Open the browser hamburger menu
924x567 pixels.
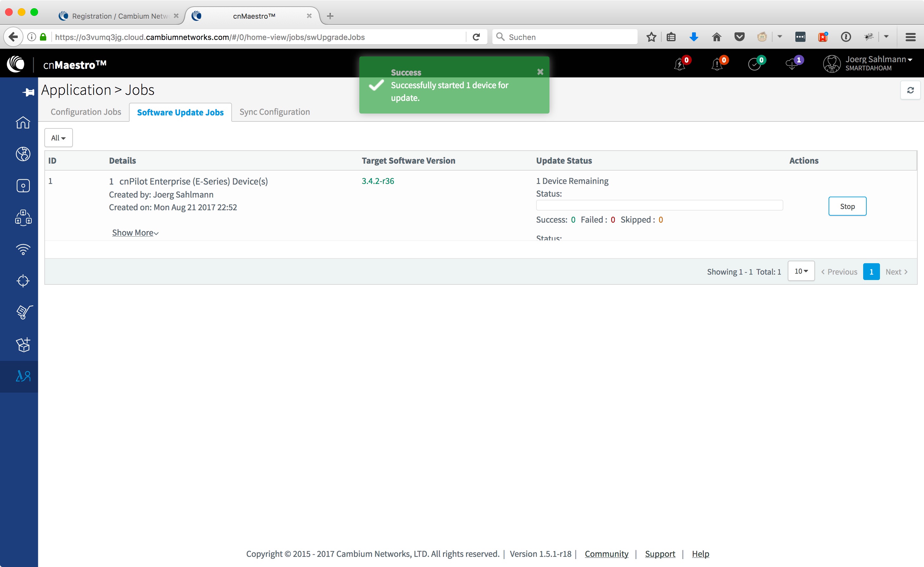910,37
